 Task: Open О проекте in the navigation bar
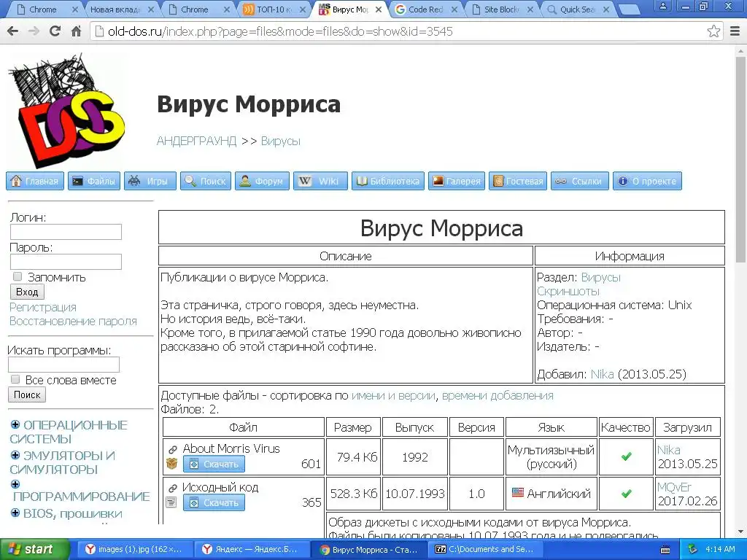coord(648,181)
